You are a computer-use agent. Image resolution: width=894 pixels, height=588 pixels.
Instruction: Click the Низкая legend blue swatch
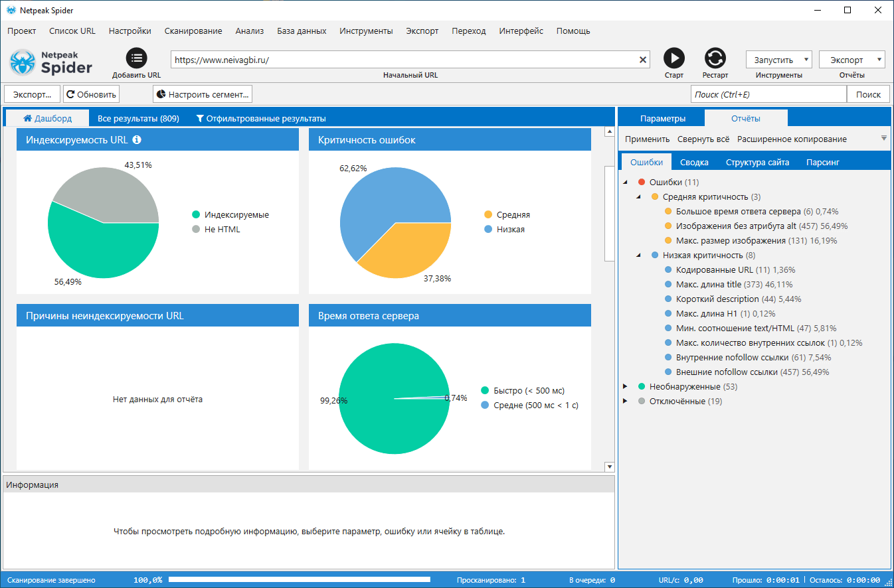click(488, 230)
